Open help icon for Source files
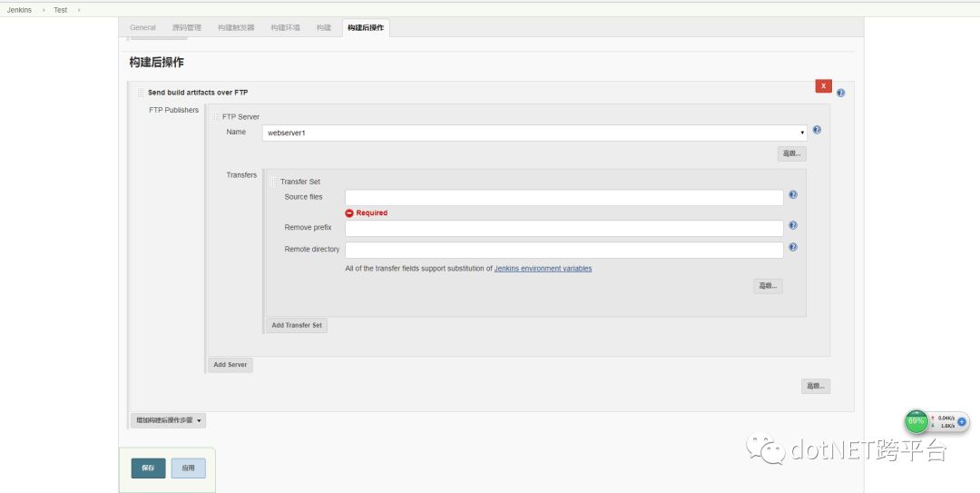This screenshot has height=493, width=980. point(793,194)
